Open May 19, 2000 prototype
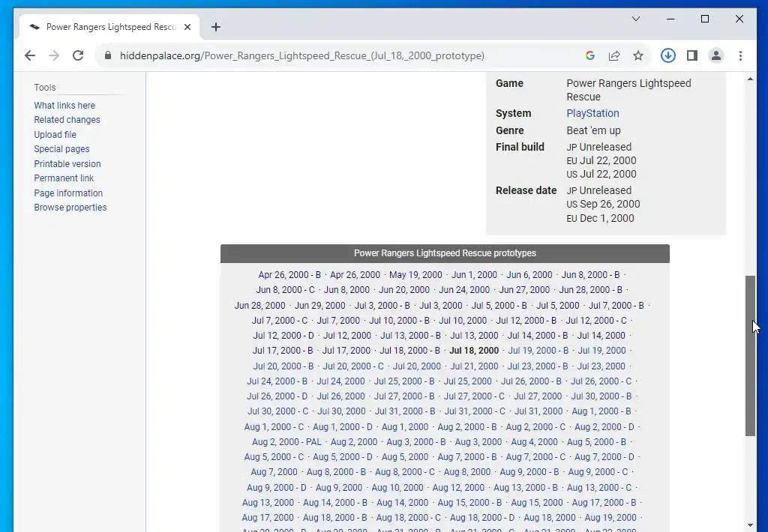Screen dimensions: 768x532 tap(415, 275)
